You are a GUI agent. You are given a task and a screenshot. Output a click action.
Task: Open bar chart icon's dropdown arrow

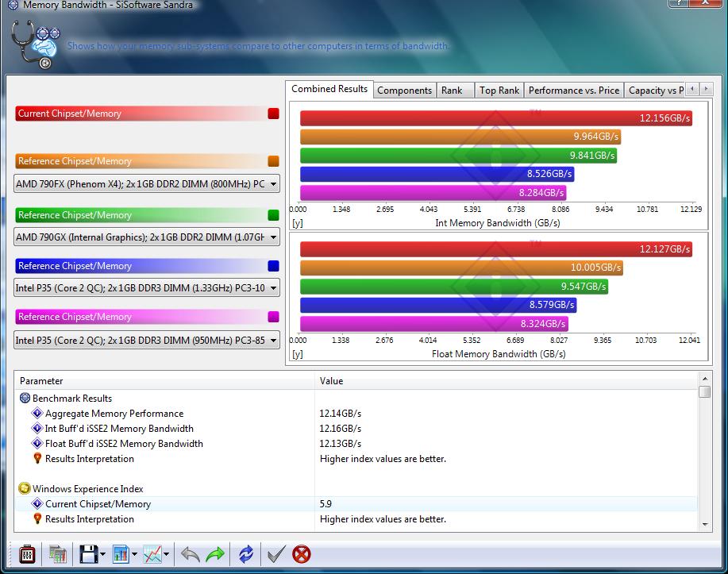(135, 554)
